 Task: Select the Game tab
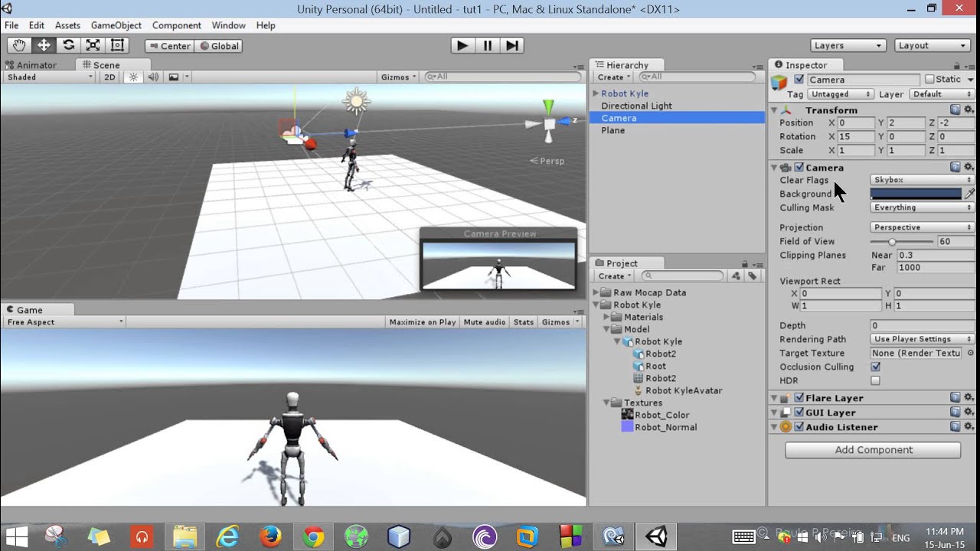30,310
